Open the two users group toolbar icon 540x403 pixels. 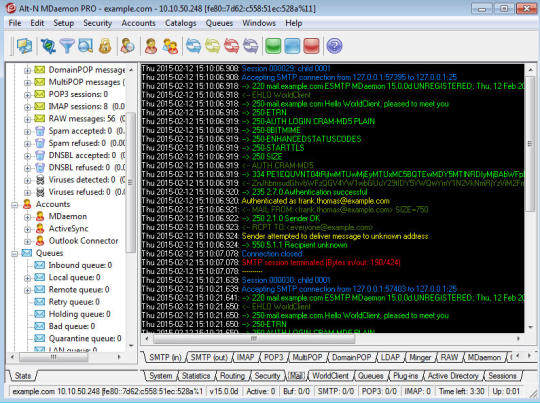(170, 46)
